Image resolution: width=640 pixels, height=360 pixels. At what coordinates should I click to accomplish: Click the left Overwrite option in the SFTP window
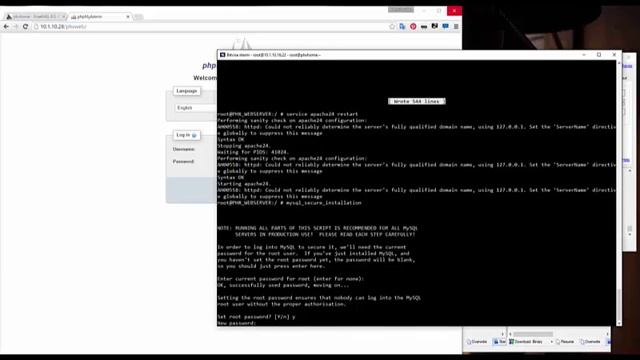[477, 342]
